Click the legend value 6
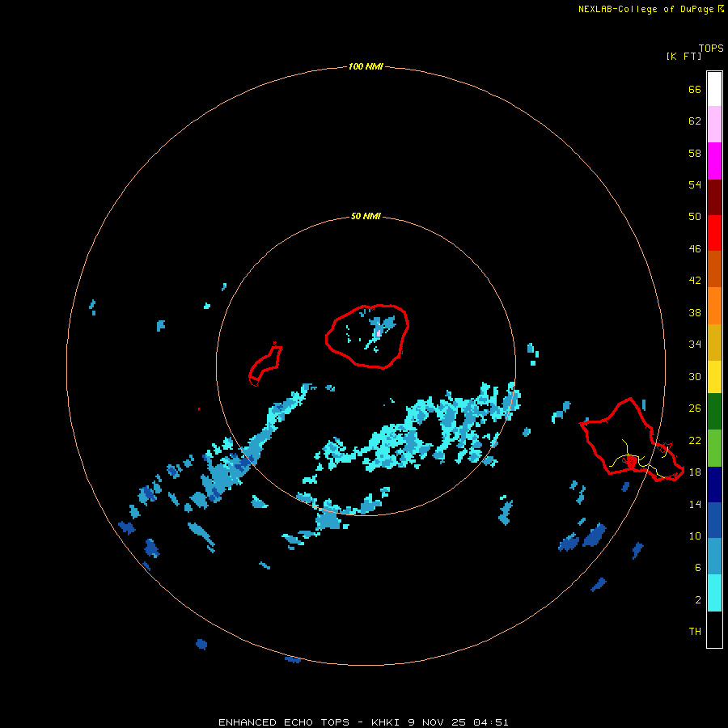The height and width of the screenshot is (728, 728). click(x=697, y=568)
